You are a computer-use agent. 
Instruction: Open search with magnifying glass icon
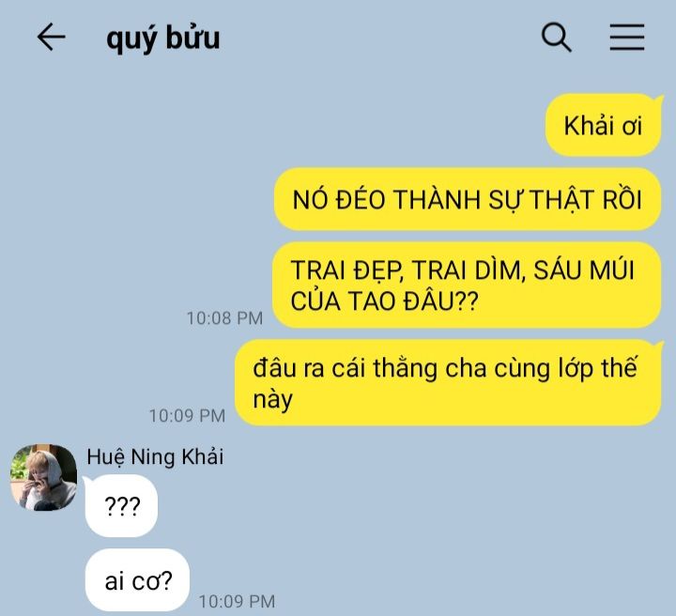tap(556, 37)
